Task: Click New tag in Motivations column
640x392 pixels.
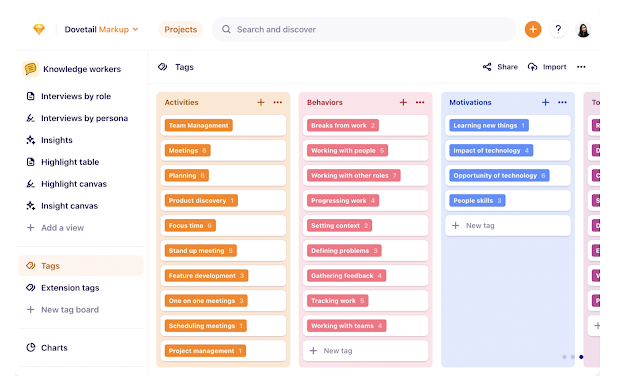Action: pyautogui.click(x=508, y=225)
